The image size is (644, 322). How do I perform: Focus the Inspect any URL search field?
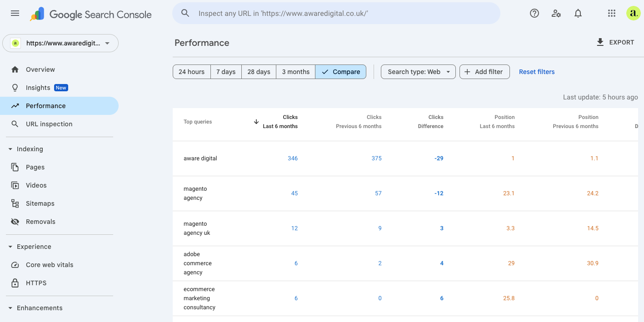[x=336, y=13]
